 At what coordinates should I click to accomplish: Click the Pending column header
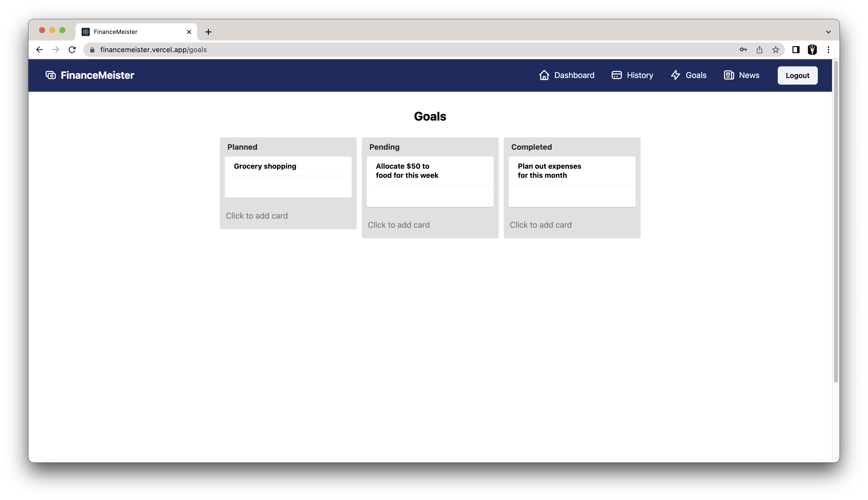tap(384, 147)
